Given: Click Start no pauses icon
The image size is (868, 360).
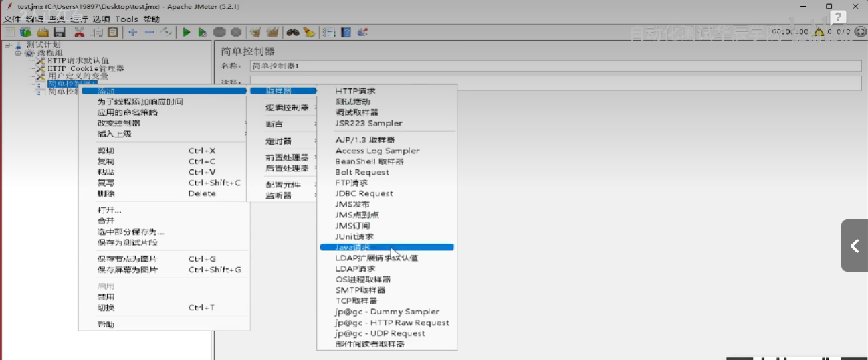Looking at the screenshot, I should tap(203, 32).
